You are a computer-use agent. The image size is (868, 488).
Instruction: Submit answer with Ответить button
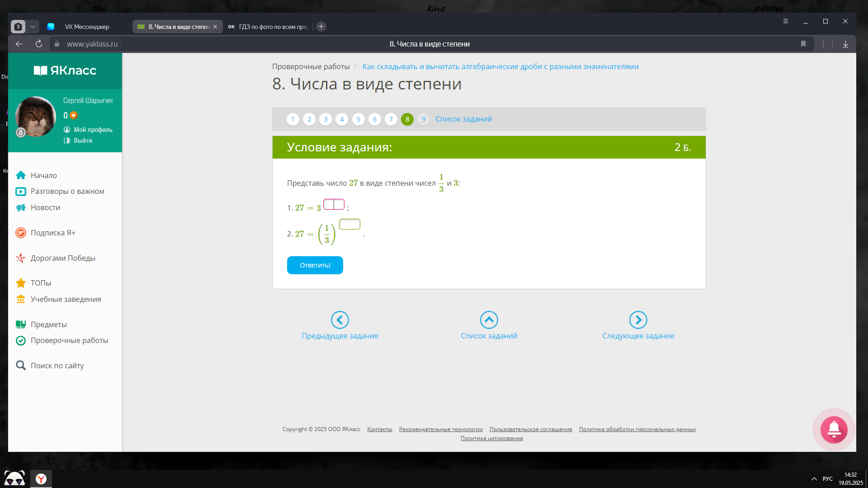[x=315, y=265]
